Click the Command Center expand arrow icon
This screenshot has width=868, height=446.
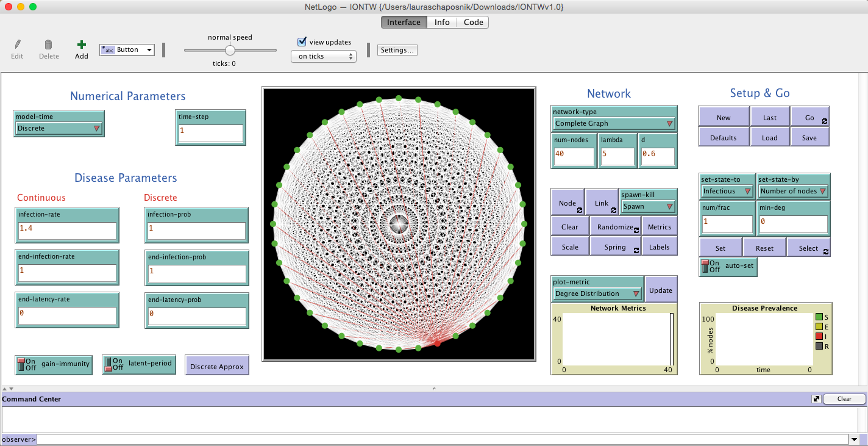coord(816,399)
